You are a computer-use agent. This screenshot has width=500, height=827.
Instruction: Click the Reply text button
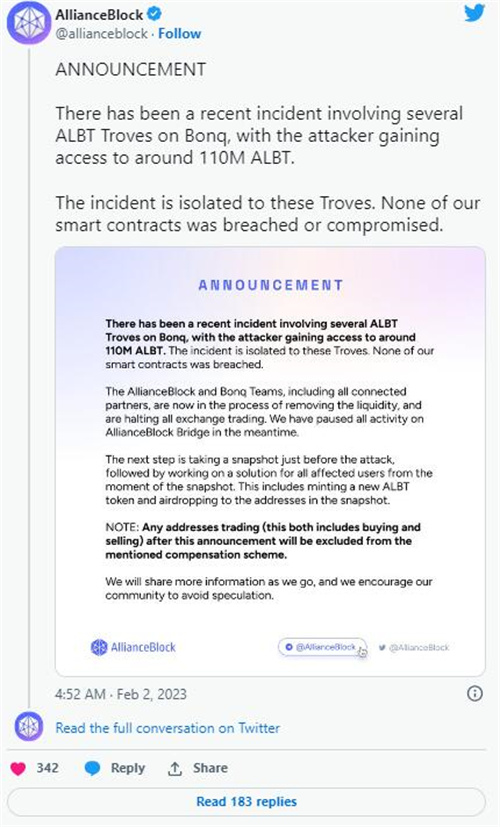128,768
